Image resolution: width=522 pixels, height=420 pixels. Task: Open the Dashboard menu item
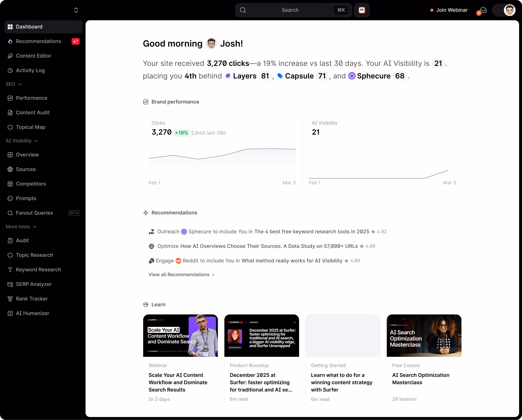[x=43, y=27]
